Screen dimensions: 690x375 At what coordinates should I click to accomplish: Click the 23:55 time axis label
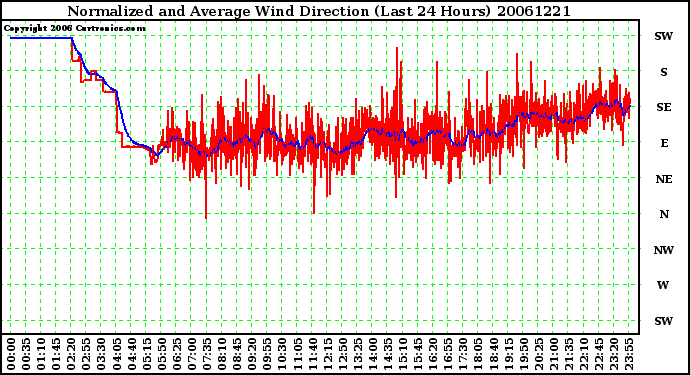[628, 354]
